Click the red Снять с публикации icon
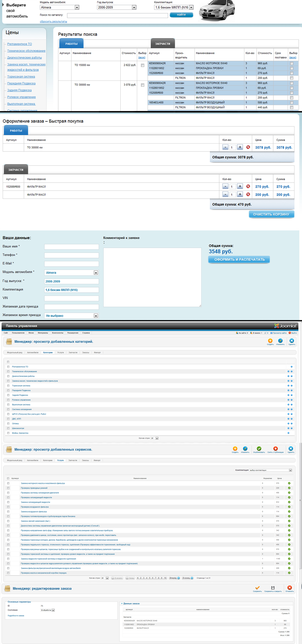Image resolution: width=302 pixels, height=644 pixels. (x=275, y=448)
